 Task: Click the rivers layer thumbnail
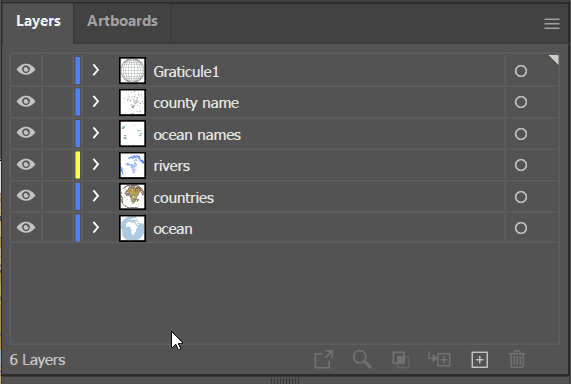pos(133,165)
